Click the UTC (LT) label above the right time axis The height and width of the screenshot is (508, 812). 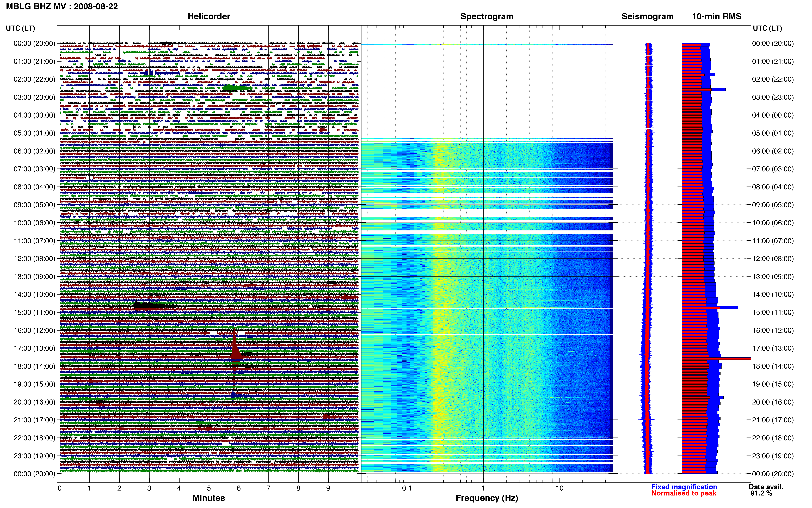[767, 28]
